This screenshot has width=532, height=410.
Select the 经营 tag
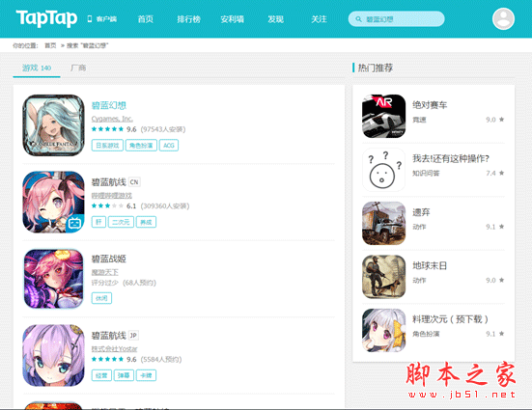point(101,375)
